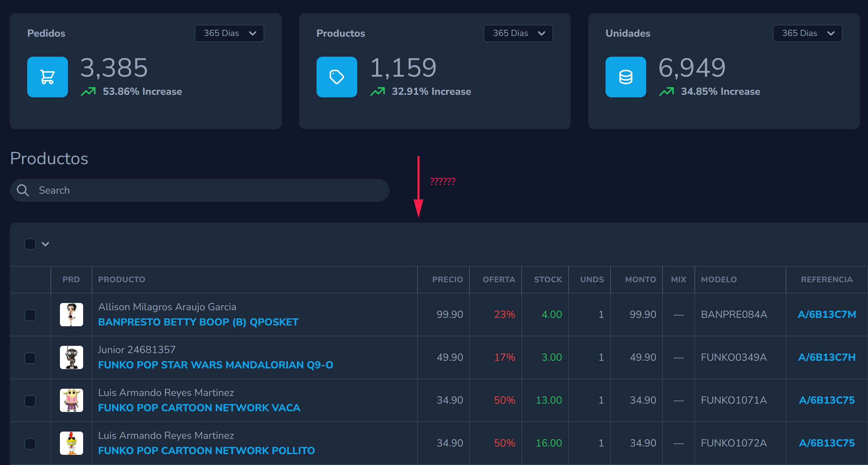Click the search magnifier icon
The height and width of the screenshot is (465, 868).
point(23,190)
